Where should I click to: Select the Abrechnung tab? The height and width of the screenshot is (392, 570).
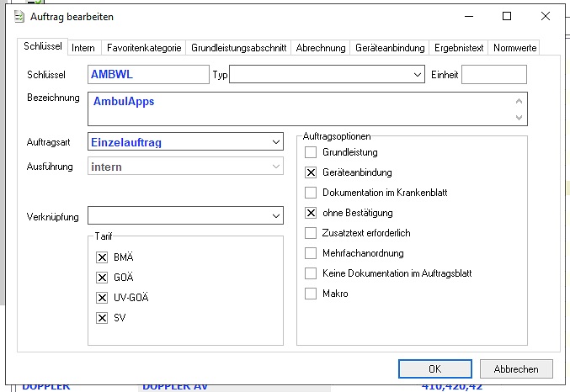point(321,48)
